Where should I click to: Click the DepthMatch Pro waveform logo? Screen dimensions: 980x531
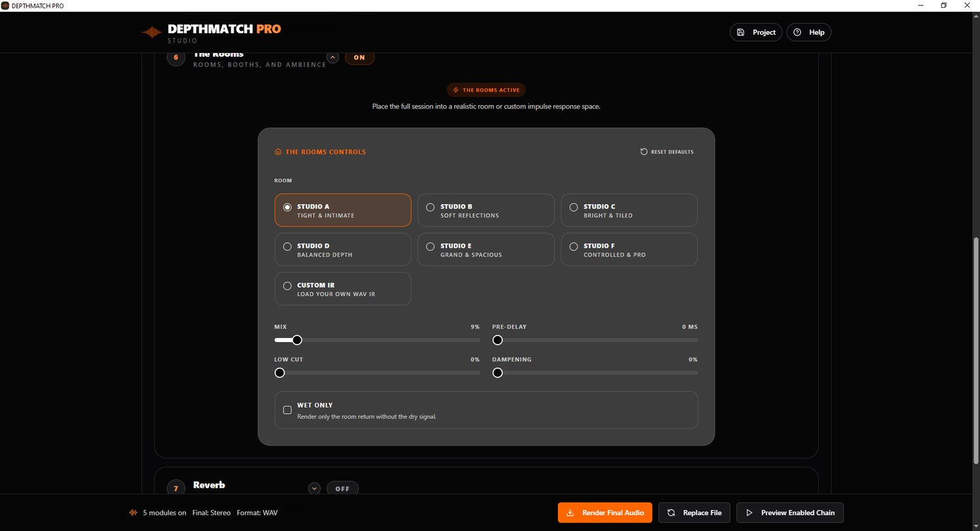152,32
